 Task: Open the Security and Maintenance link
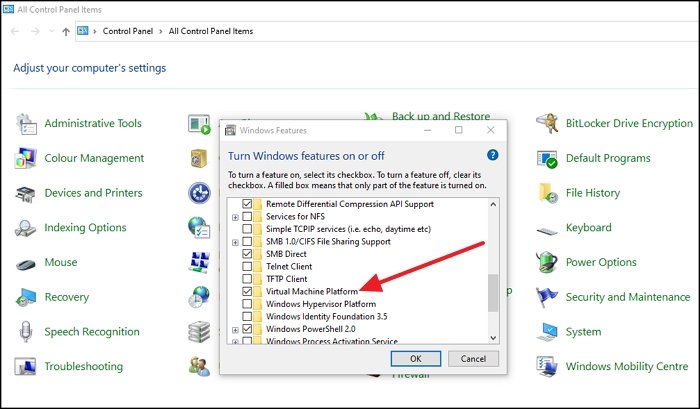point(628,297)
